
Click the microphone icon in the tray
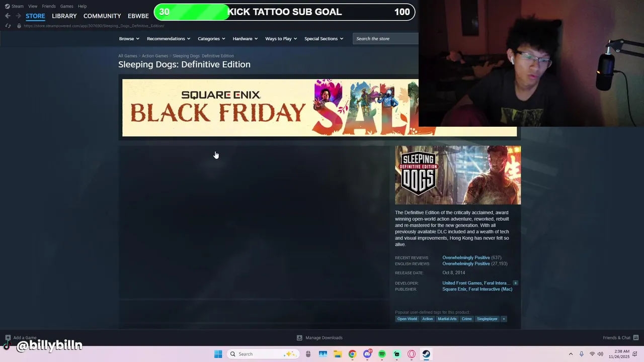[582, 354]
